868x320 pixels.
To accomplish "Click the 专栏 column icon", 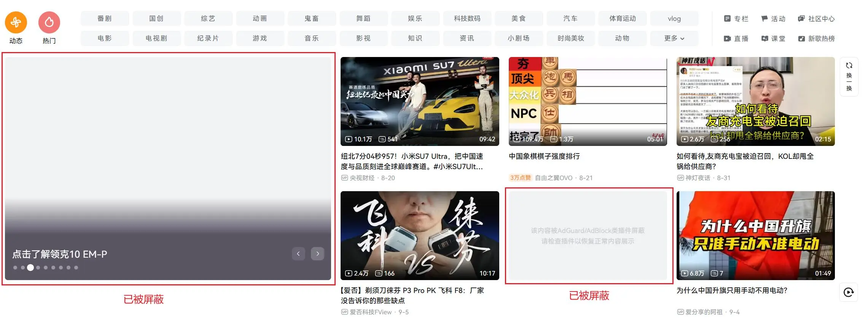I will click(x=727, y=19).
